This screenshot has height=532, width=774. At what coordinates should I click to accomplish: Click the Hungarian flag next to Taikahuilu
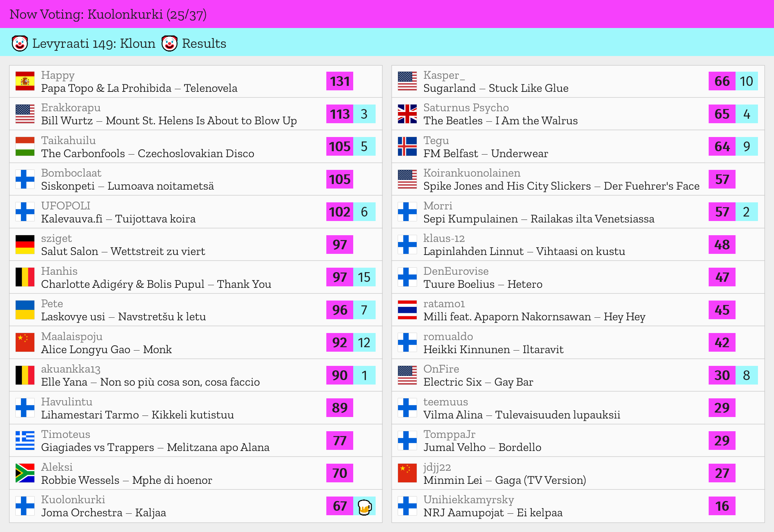click(x=25, y=146)
